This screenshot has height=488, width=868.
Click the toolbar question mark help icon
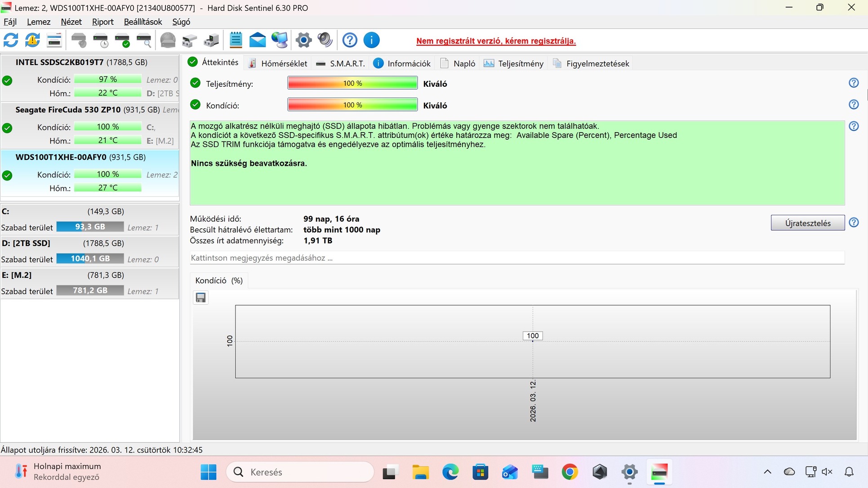click(x=350, y=40)
